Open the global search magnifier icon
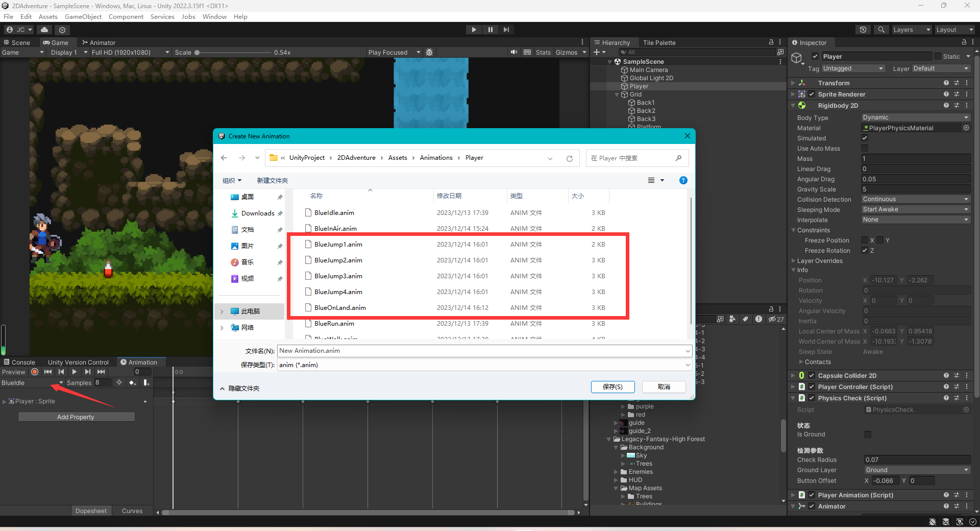Screen dimensions: 980x531 881,30
